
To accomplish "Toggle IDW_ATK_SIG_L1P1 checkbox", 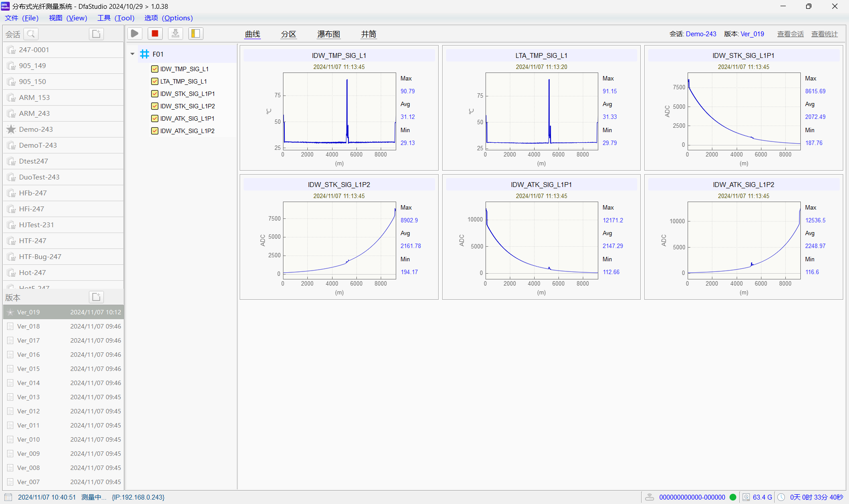I will tap(155, 118).
